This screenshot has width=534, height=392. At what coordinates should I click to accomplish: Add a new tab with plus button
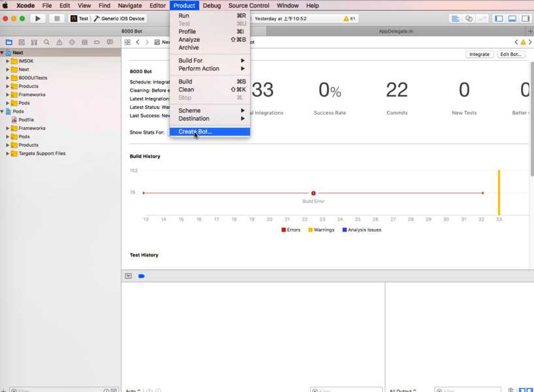coord(530,31)
